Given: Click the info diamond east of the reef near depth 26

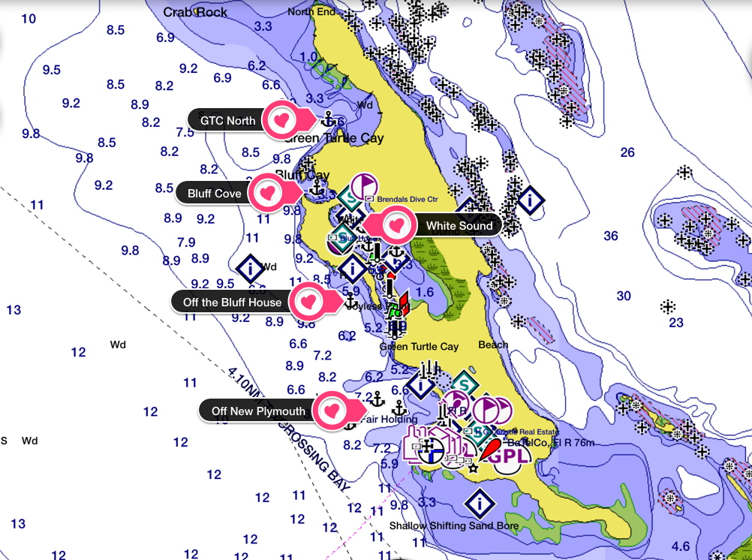Looking at the screenshot, I should point(529,200).
